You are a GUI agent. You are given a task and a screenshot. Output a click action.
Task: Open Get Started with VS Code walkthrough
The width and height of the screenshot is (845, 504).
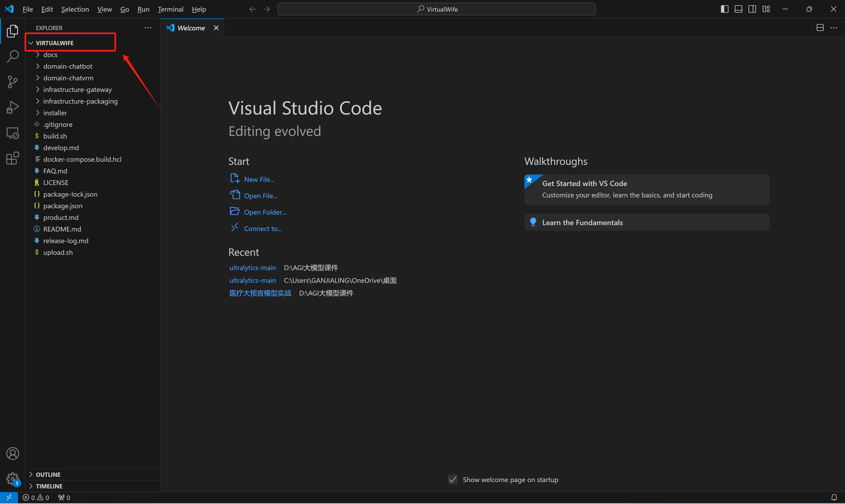pos(647,189)
